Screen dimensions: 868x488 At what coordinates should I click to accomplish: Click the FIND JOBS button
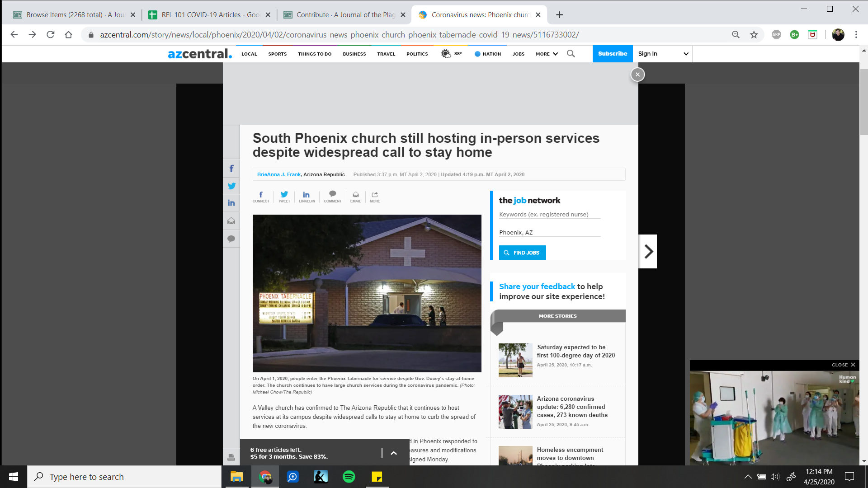pos(522,253)
